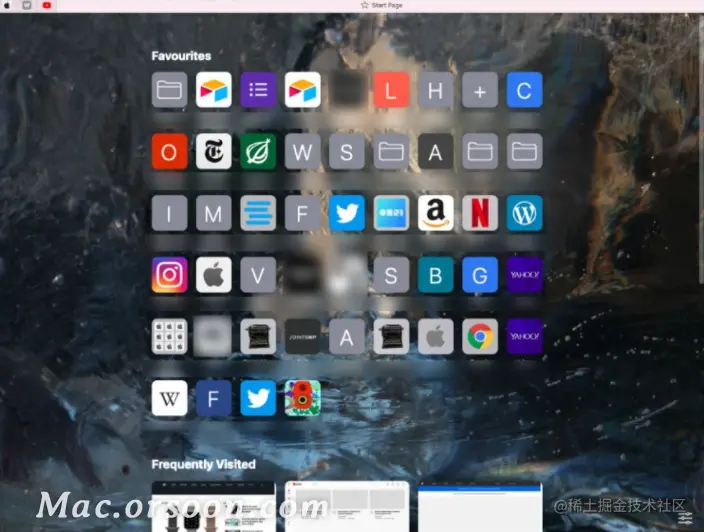Open the Wikipedia favourite
The width and height of the screenshot is (704, 532).
click(x=169, y=398)
